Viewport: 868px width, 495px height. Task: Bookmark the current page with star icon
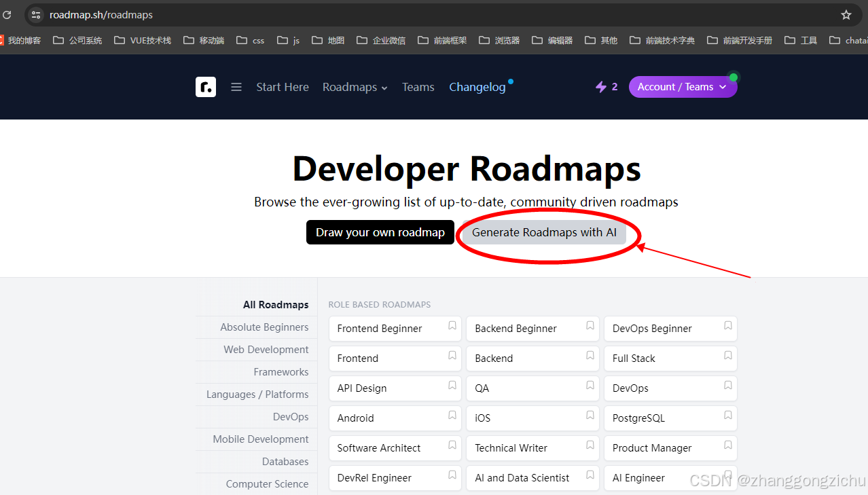tap(846, 15)
